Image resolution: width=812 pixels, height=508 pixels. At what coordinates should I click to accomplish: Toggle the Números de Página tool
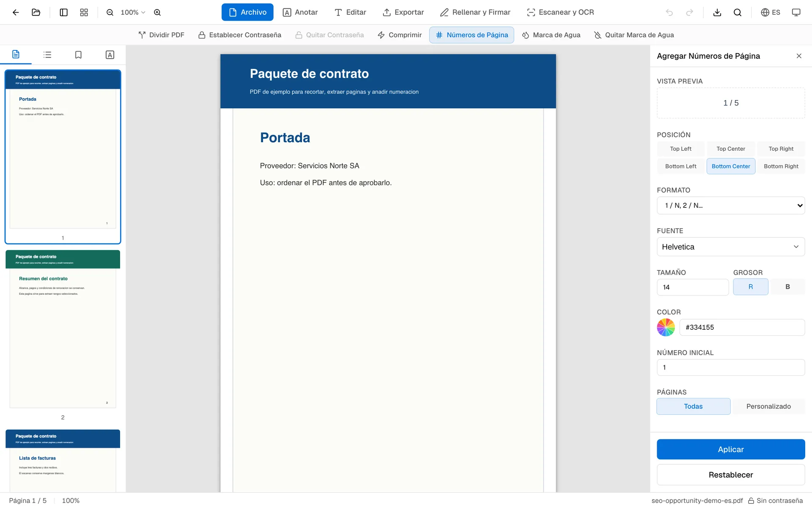tap(472, 35)
